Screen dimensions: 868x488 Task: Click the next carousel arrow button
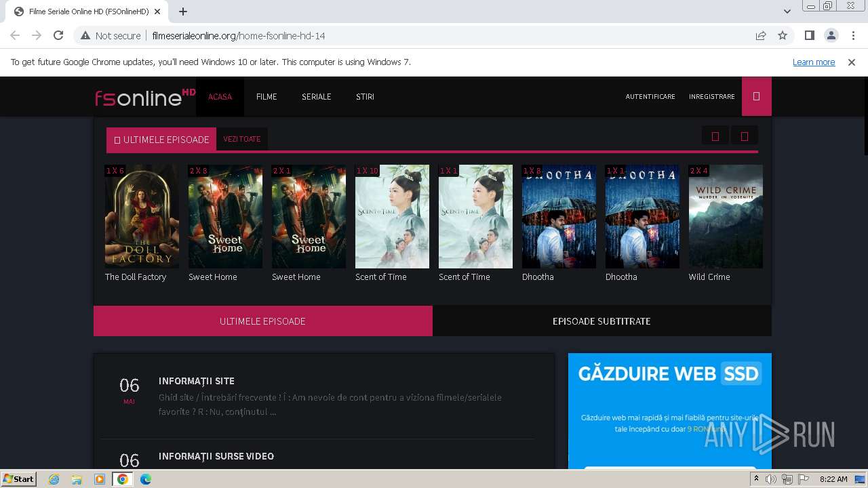point(745,136)
